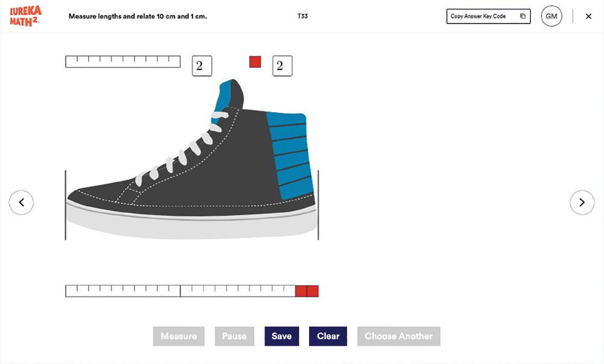Open the GM user avatar

coord(551,16)
